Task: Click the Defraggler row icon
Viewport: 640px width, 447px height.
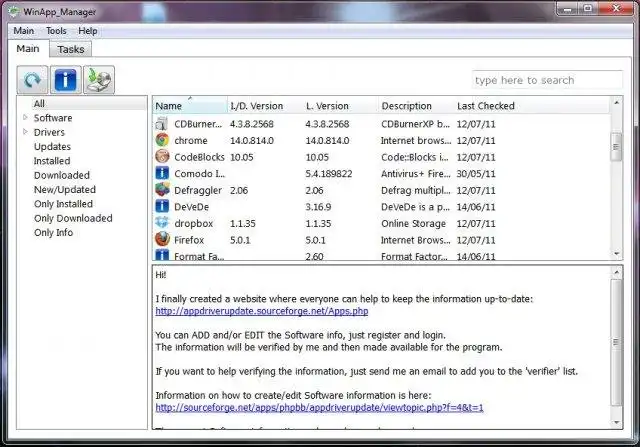Action: click(x=162, y=190)
